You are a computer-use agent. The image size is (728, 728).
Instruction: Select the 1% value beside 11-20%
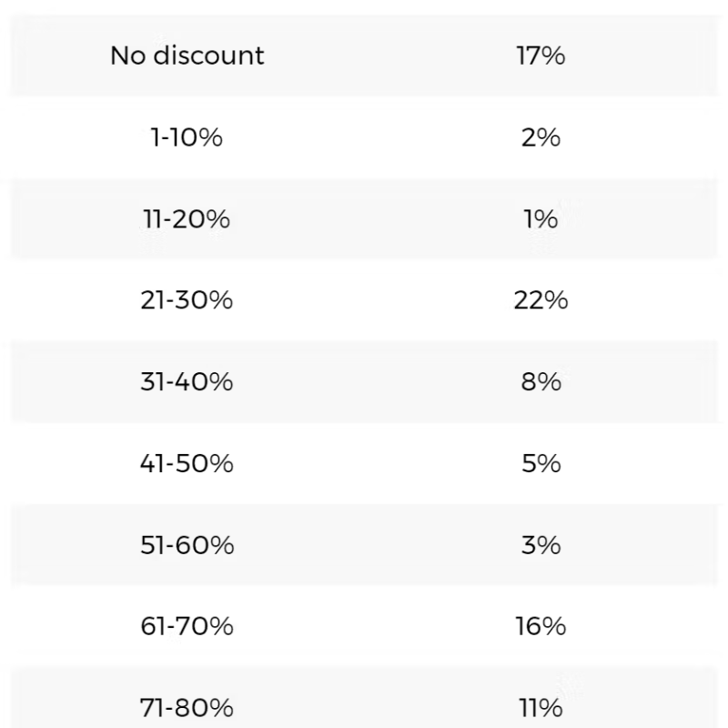(x=541, y=219)
